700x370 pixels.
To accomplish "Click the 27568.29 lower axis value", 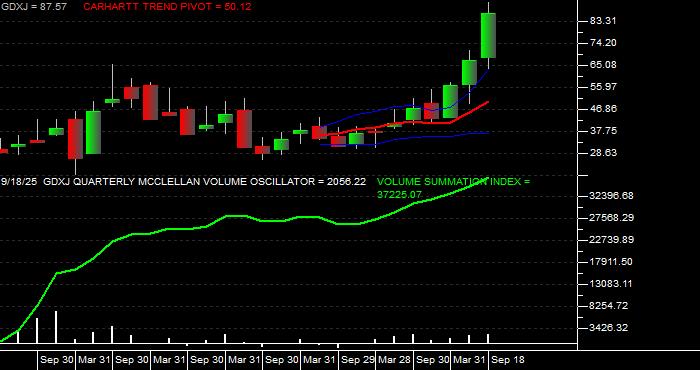I will pos(611,218).
